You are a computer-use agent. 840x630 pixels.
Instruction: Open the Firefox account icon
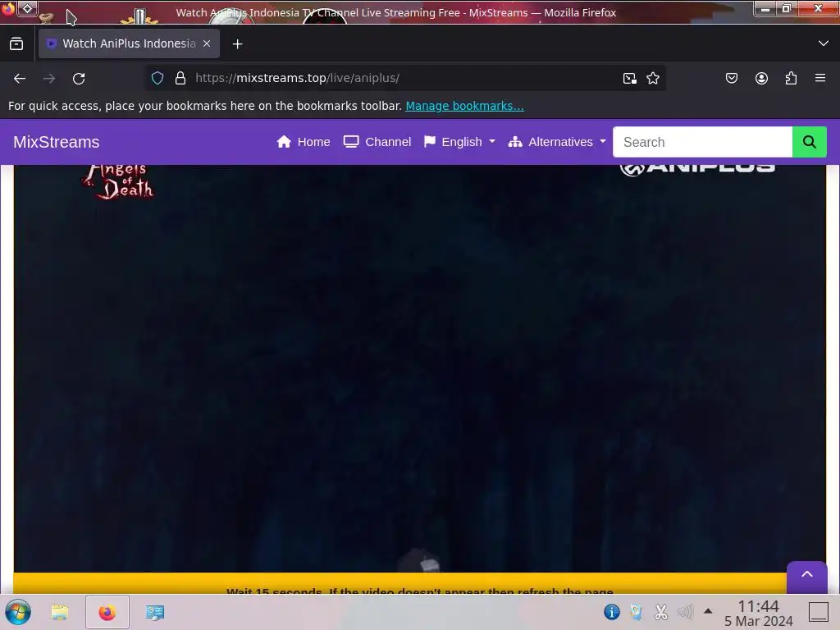(x=761, y=78)
